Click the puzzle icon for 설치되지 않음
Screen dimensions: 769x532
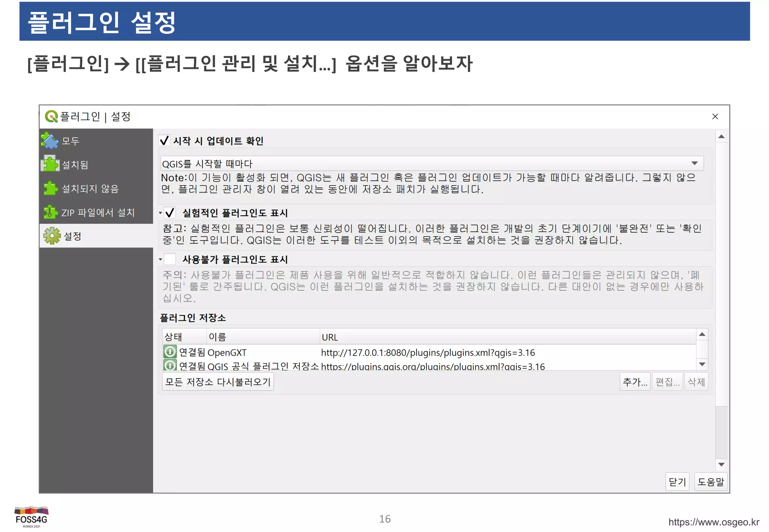50,188
